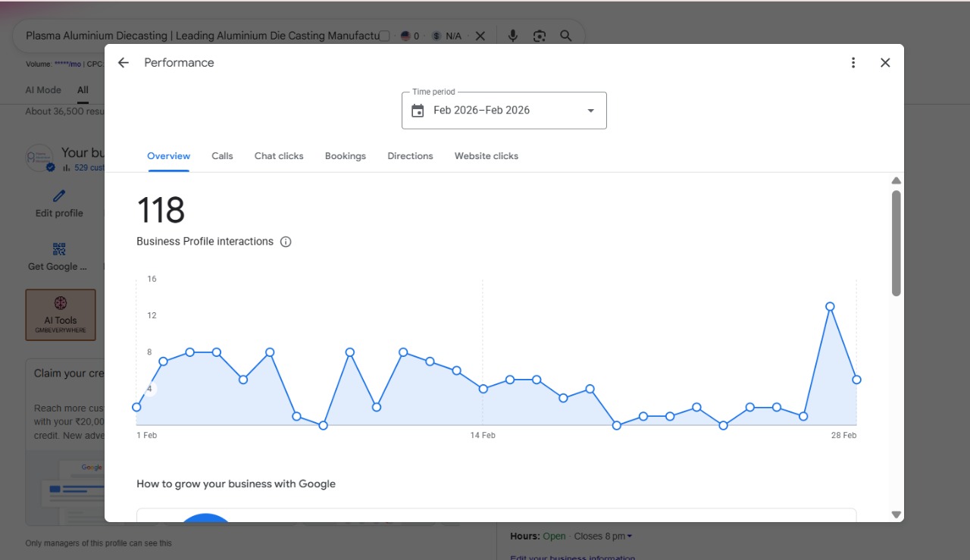970x560 pixels.
Task: Switch to the Calls tab
Action: tap(222, 156)
